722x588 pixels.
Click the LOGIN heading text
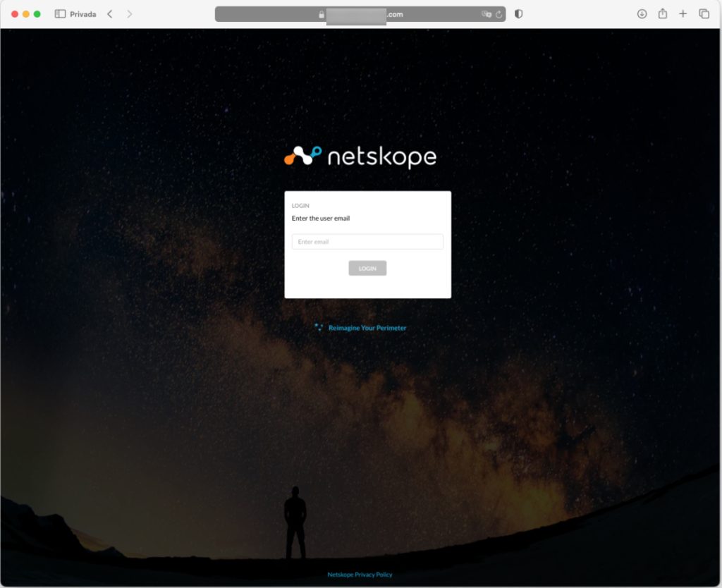tap(300, 206)
